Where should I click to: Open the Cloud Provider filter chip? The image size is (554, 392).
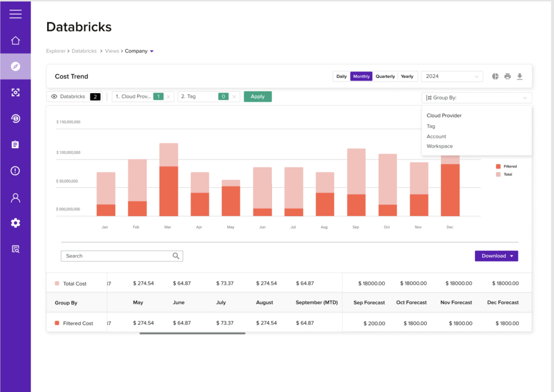click(143, 97)
